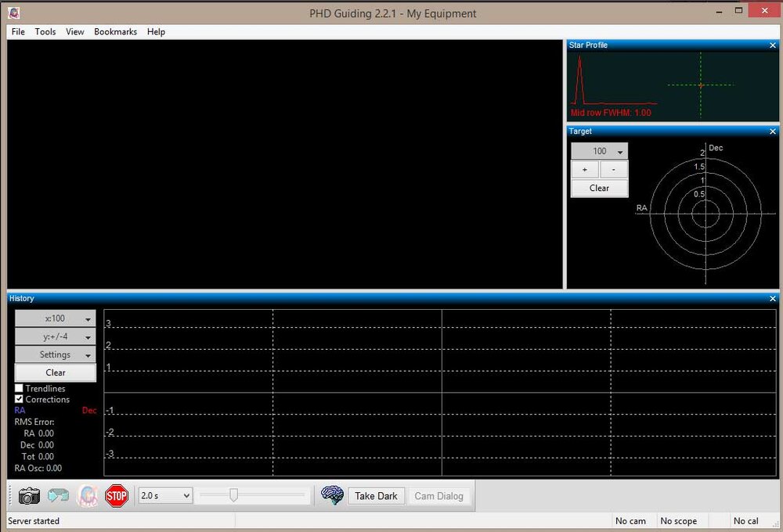Click the PHD guide target icon
The height and width of the screenshot is (532, 783).
tap(88, 496)
